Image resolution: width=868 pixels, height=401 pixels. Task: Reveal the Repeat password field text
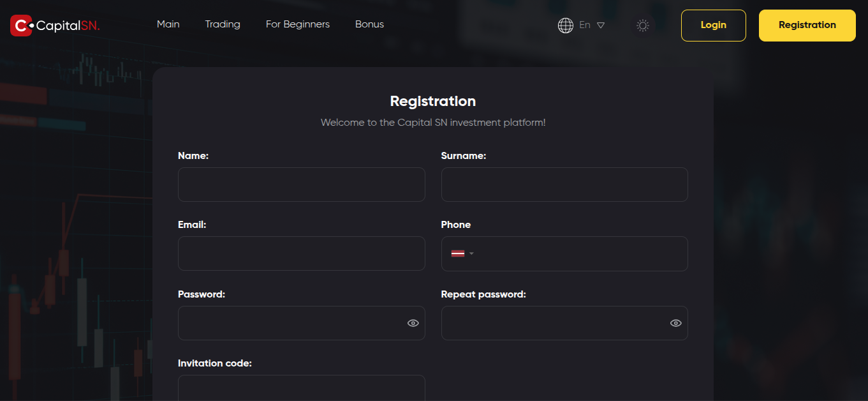coord(676,323)
